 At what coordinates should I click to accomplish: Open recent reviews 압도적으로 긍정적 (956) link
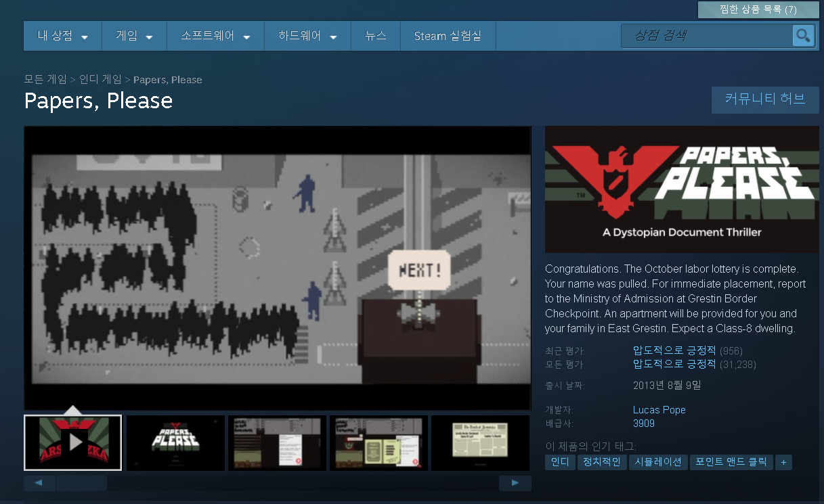[x=687, y=350]
